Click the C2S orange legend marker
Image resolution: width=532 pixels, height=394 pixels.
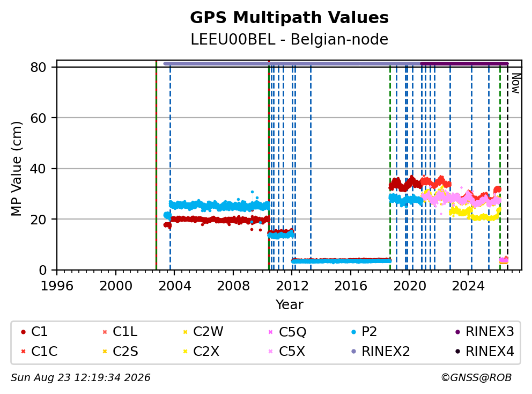point(105,351)
